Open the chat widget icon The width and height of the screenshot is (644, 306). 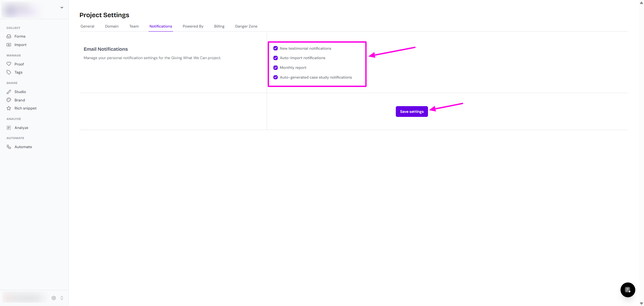(628, 290)
